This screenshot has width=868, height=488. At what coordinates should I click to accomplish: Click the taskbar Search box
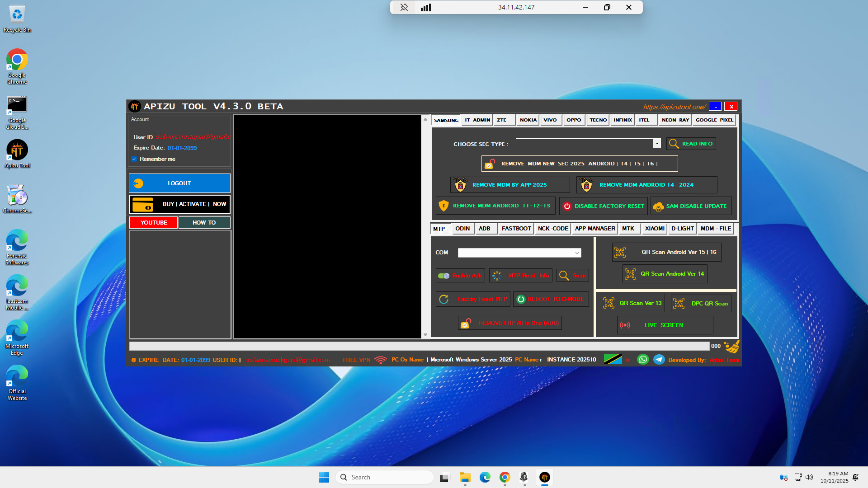384,477
